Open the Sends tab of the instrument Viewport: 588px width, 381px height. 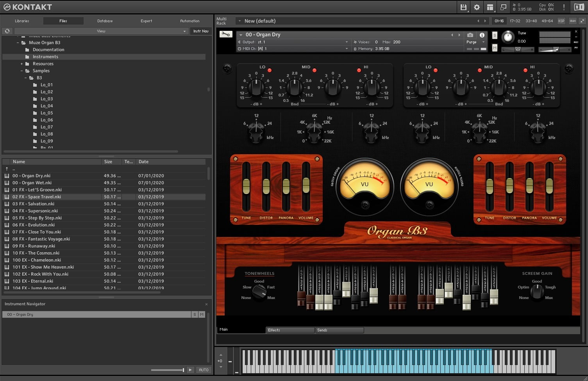[x=340, y=330]
